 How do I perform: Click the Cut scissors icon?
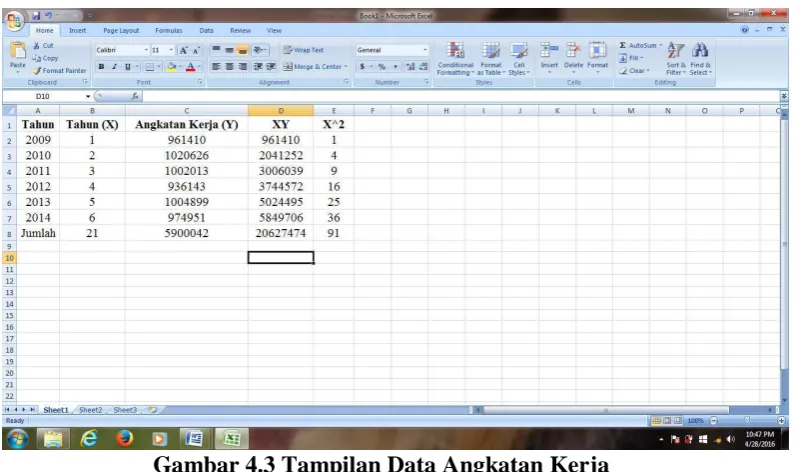click(37, 45)
